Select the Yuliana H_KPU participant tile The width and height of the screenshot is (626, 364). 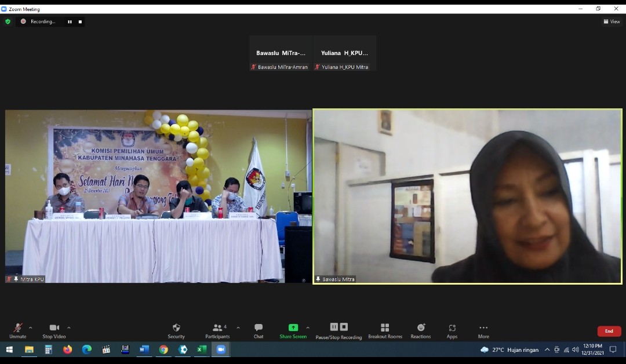[x=345, y=53]
